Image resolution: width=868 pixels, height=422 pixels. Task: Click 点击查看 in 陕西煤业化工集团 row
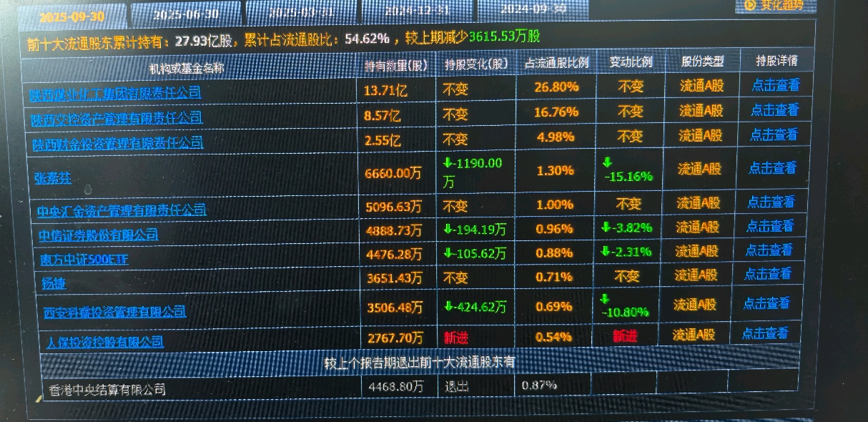click(776, 85)
